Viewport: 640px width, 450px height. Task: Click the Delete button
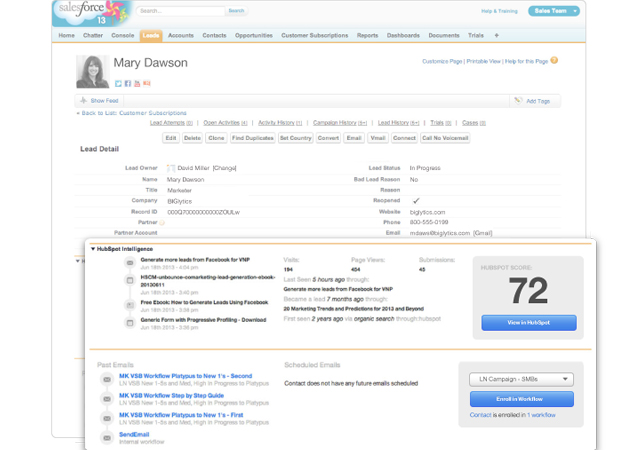[192, 138]
